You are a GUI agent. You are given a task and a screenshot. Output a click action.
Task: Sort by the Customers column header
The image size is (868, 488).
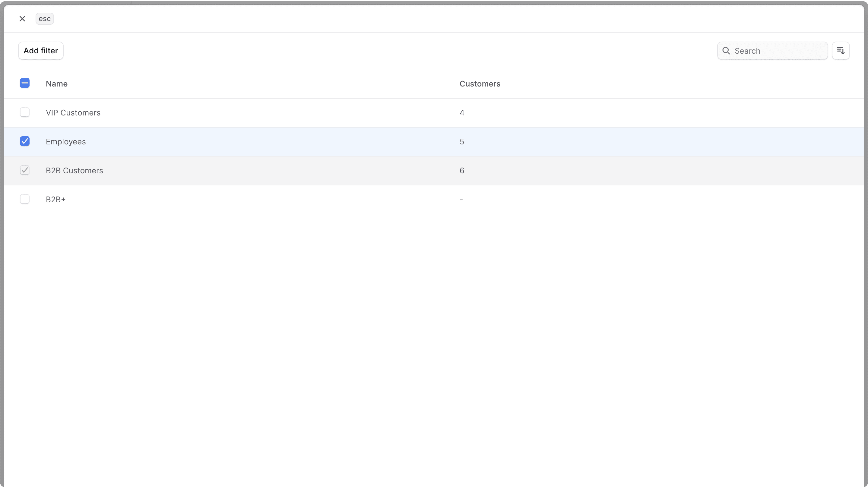tap(480, 83)
